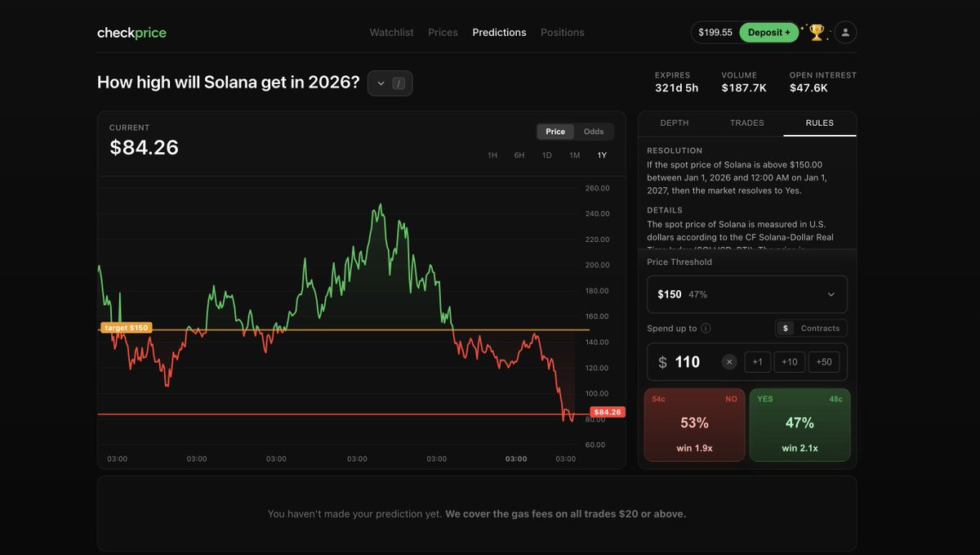Click the VOLUME $187.7K value

[x=744, y=87]
